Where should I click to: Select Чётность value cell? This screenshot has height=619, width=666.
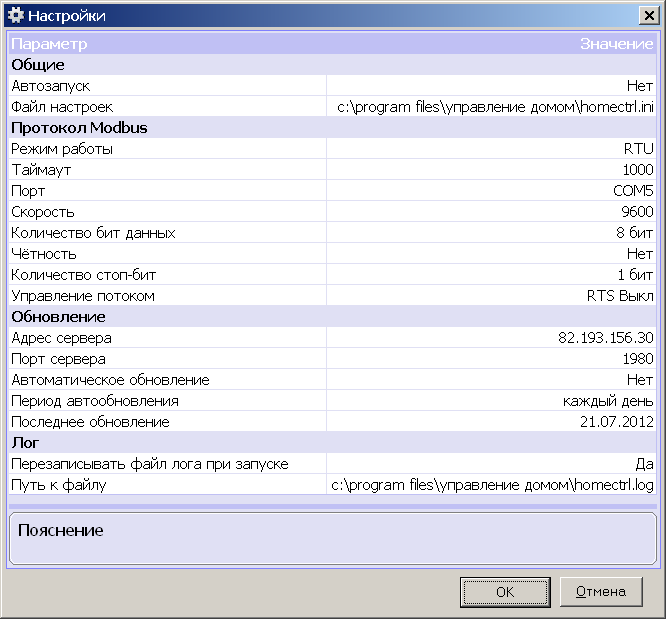(639, 254)
